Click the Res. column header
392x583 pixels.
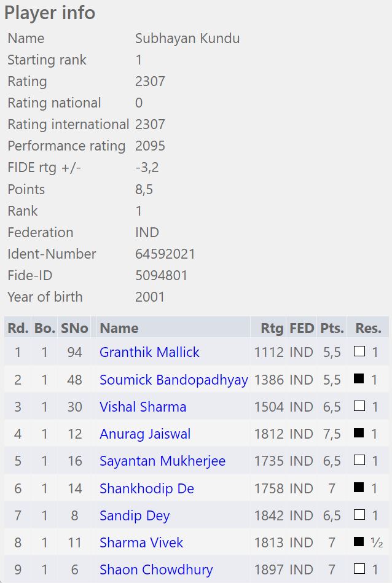368,328
